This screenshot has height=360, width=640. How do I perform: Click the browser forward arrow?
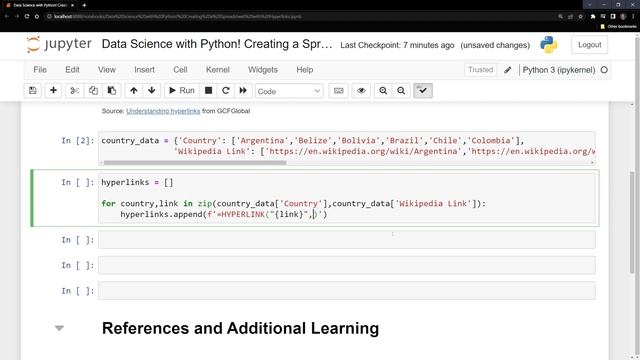(x=17, y=16)
